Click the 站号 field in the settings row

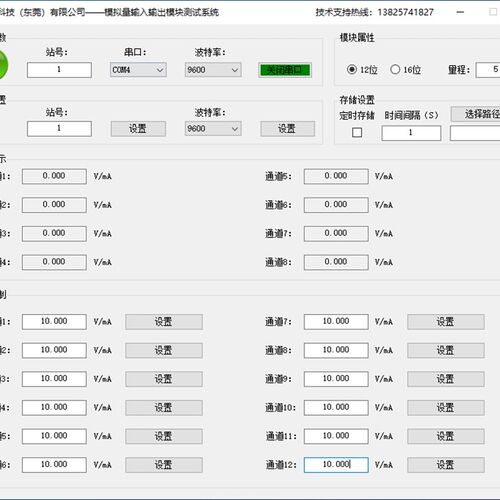[59, 129]
